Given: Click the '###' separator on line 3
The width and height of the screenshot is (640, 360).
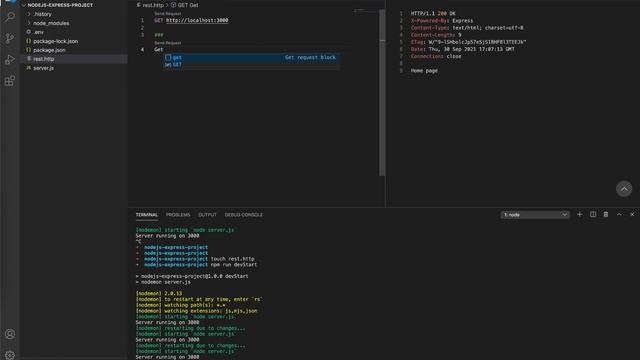Looking at the screenshot, I should 158,35.
